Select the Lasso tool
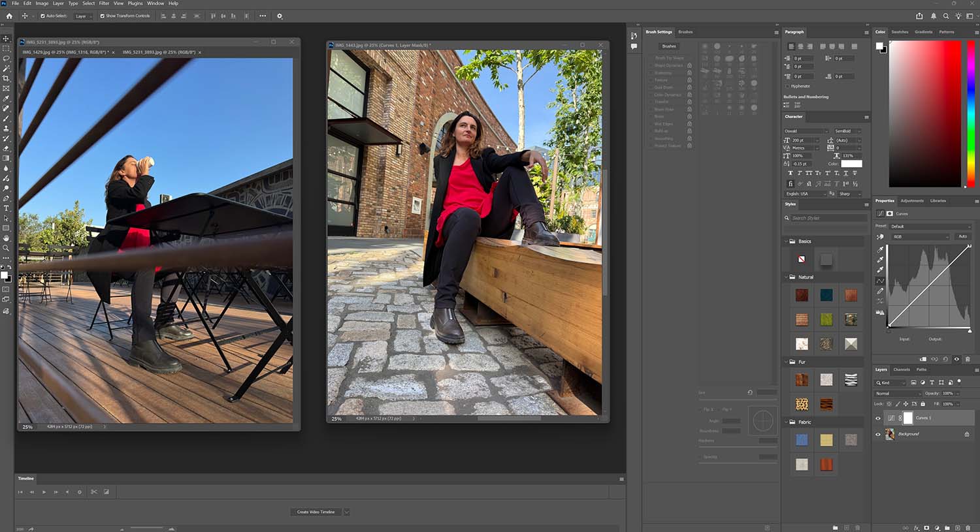 click(x=6, y=59)
